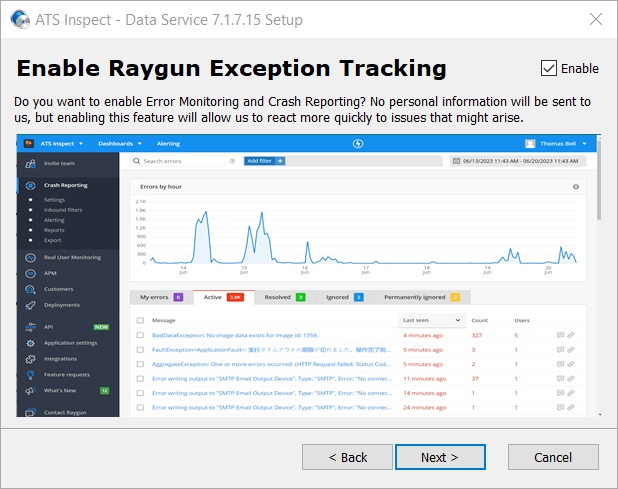
Task: Open Alerting in the top blue bar
Action: [168, 143]
